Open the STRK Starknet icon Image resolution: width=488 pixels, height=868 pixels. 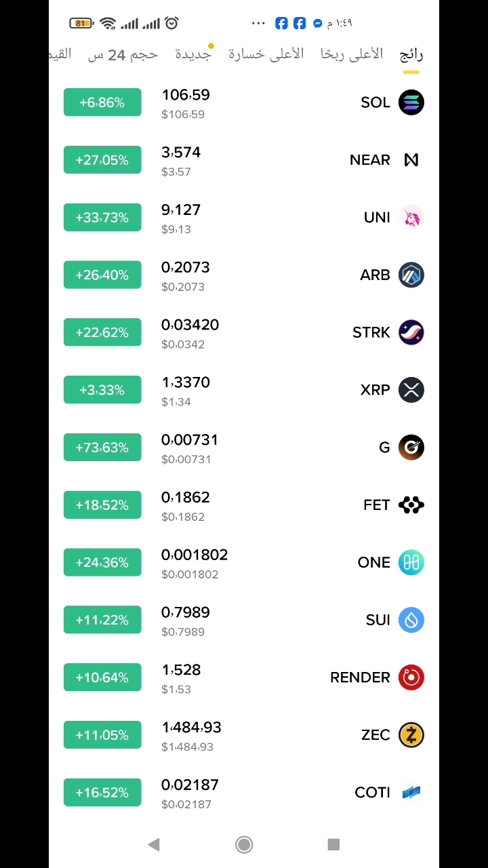(x=411, y=332)
